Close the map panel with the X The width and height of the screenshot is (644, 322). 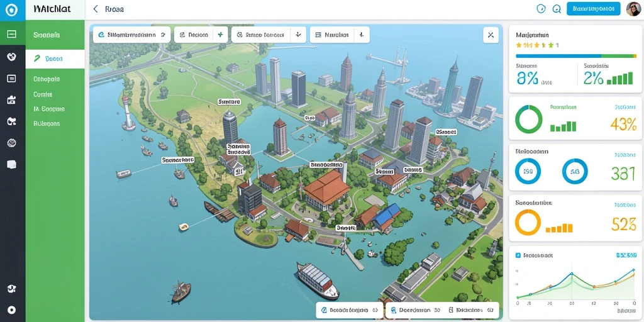(491, 35)
